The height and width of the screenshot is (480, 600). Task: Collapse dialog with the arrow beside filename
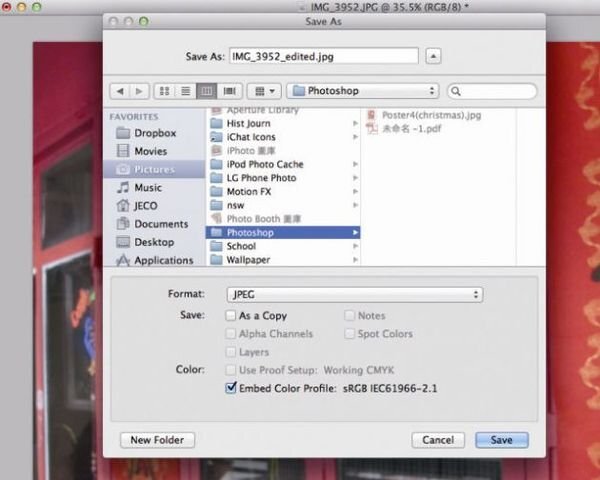pyautogui.click(x=433, y=56)
